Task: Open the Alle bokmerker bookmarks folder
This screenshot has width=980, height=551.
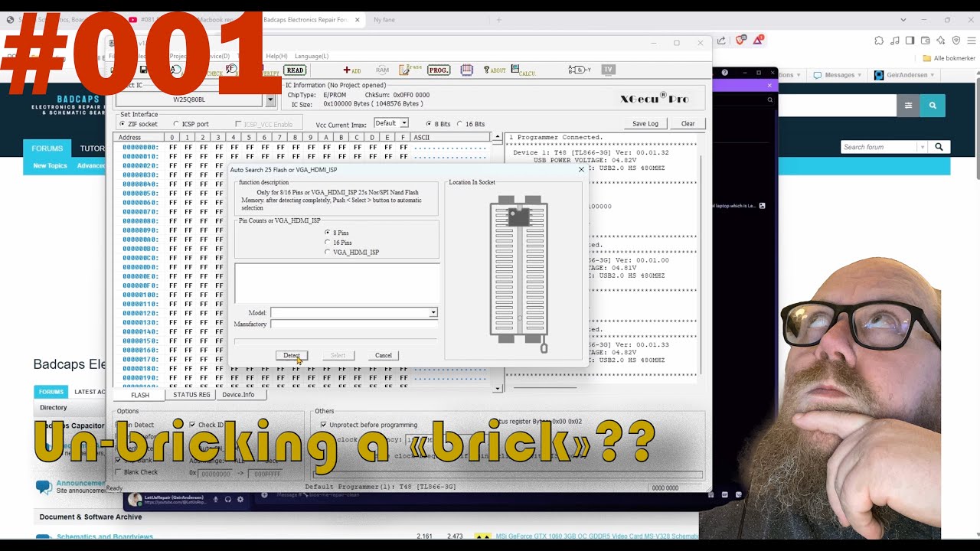Action: 949,58
